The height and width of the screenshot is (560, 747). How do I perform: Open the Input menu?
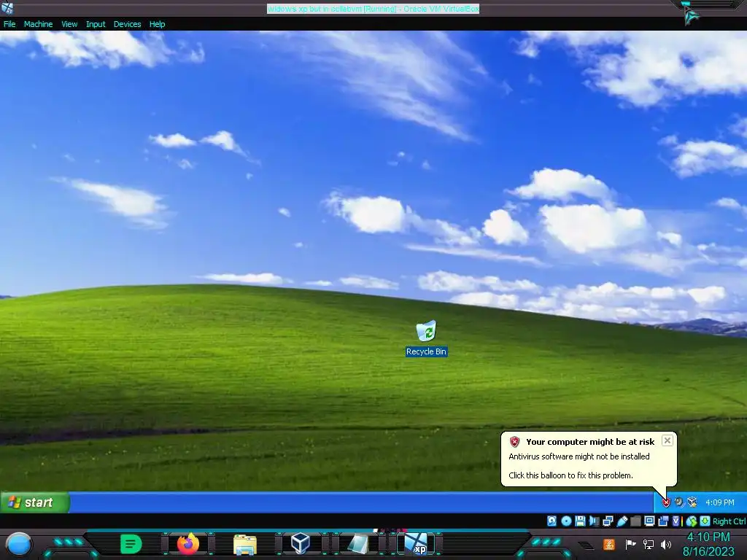tap(96, 24)
